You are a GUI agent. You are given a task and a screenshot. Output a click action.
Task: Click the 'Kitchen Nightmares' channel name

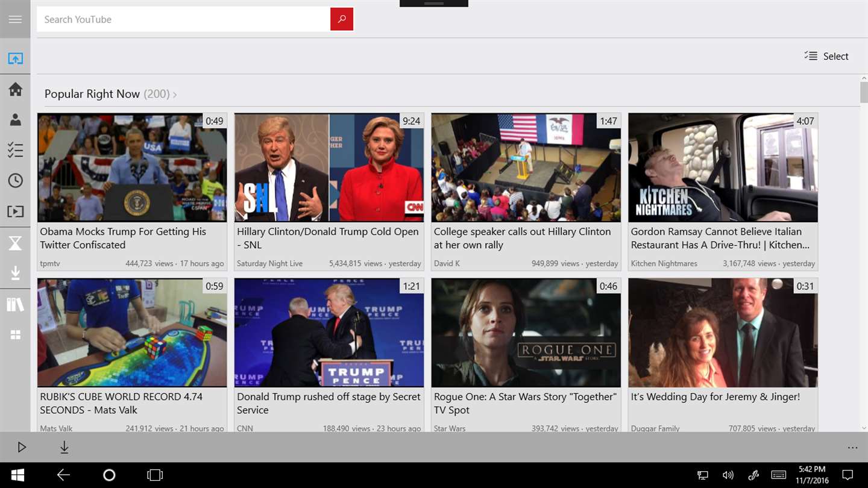point(664,263)
